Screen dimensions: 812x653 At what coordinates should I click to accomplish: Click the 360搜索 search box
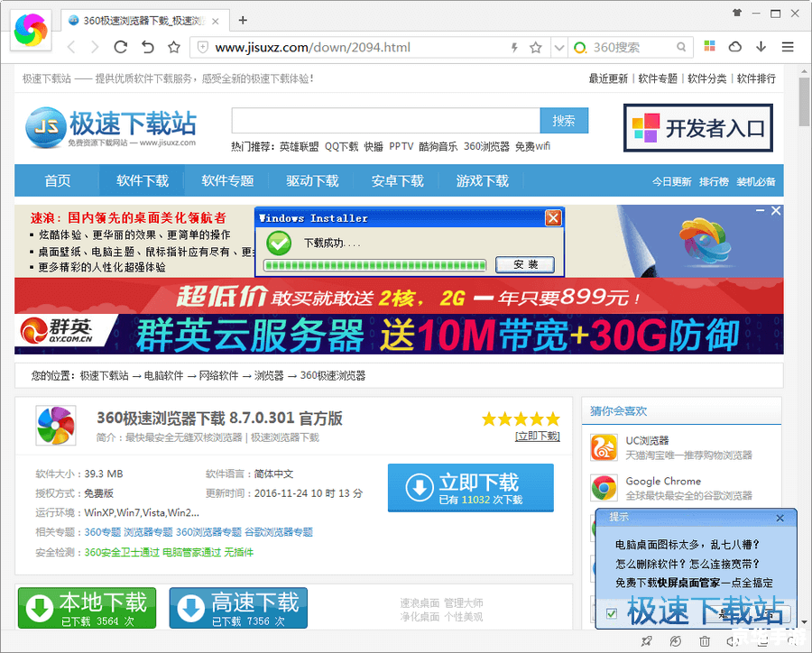pyautogui.click(x=632, y=48)
